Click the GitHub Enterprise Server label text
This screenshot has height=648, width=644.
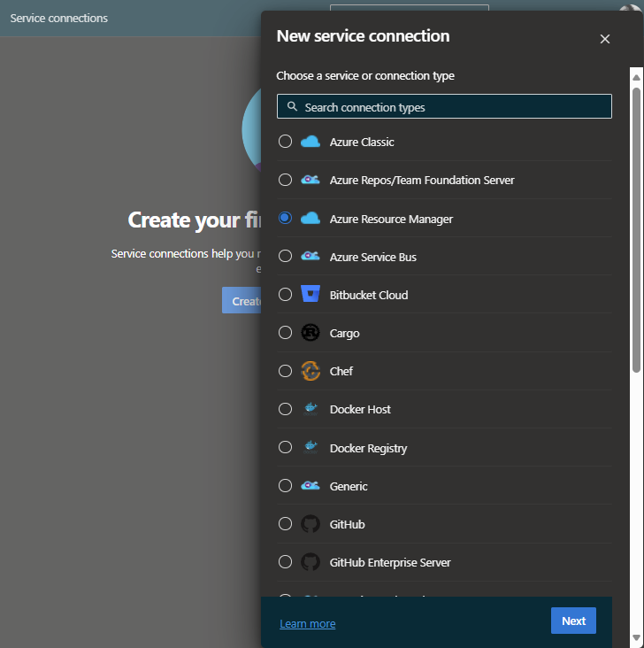coord(389,563)
